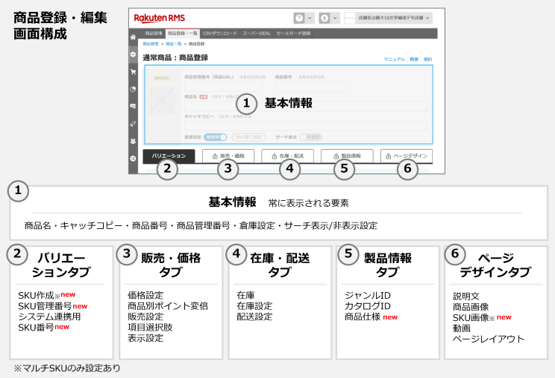Go to the home icon in RMS sidebar

(133, 37)
